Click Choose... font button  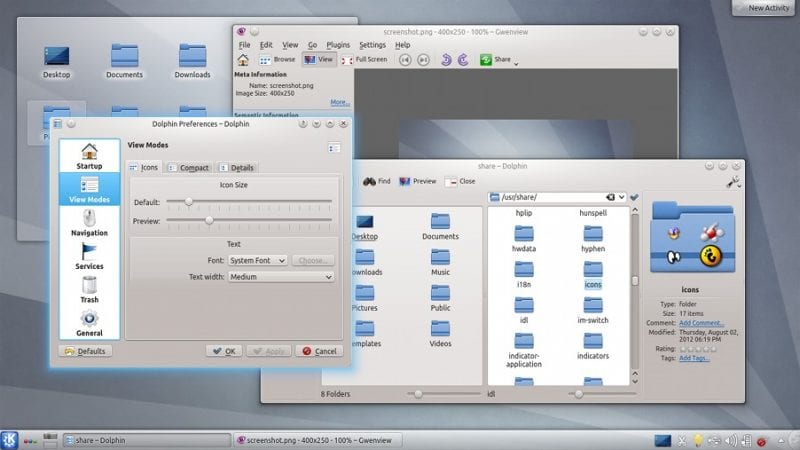click(x=313, y=260)
